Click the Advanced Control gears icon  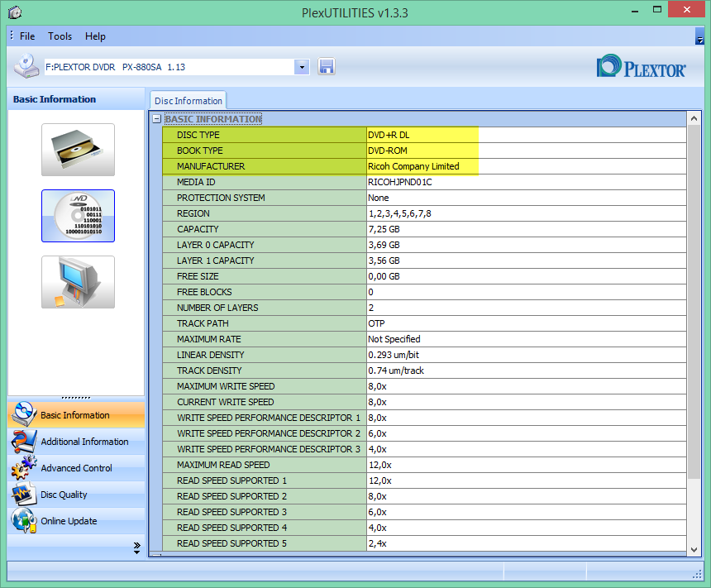[24, 468]
